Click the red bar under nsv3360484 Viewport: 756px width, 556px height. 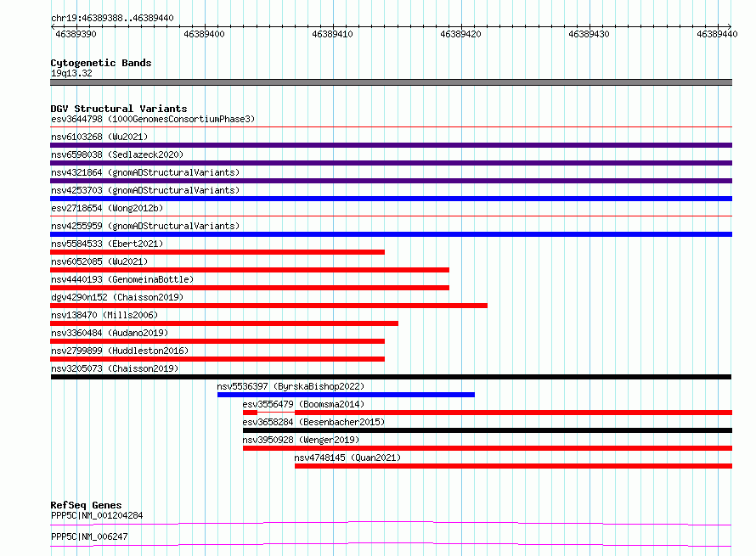tap(217, 341)
